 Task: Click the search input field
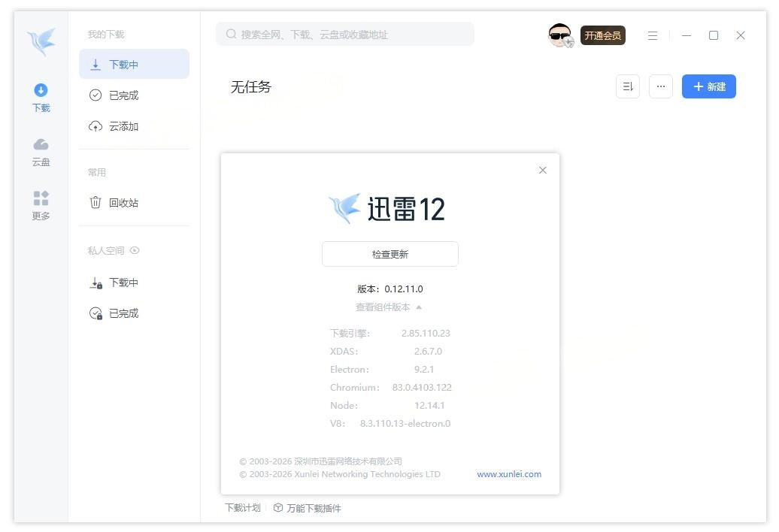344,34
